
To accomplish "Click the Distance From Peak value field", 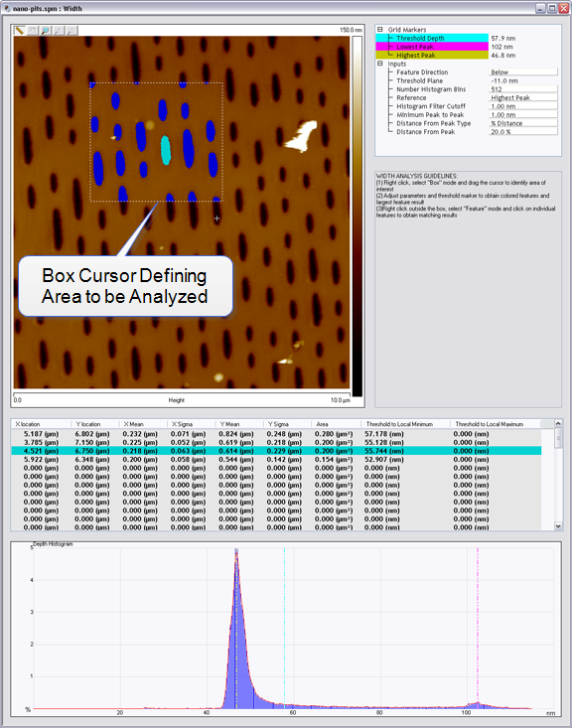I will point(523,132).
